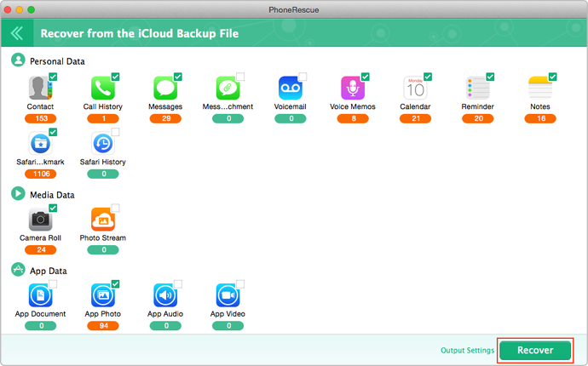Select the Notes icon
Screen dimensions: 588x366
click(x=540, y=88)
